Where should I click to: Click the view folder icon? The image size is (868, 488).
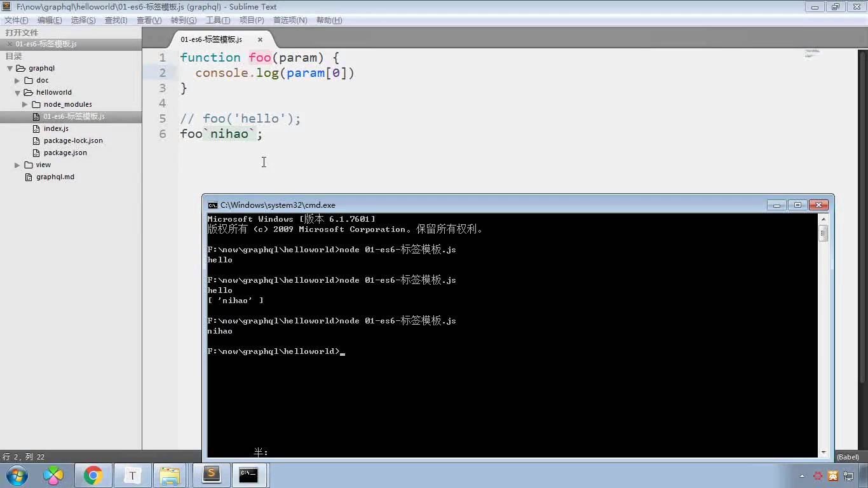(29, 165)
